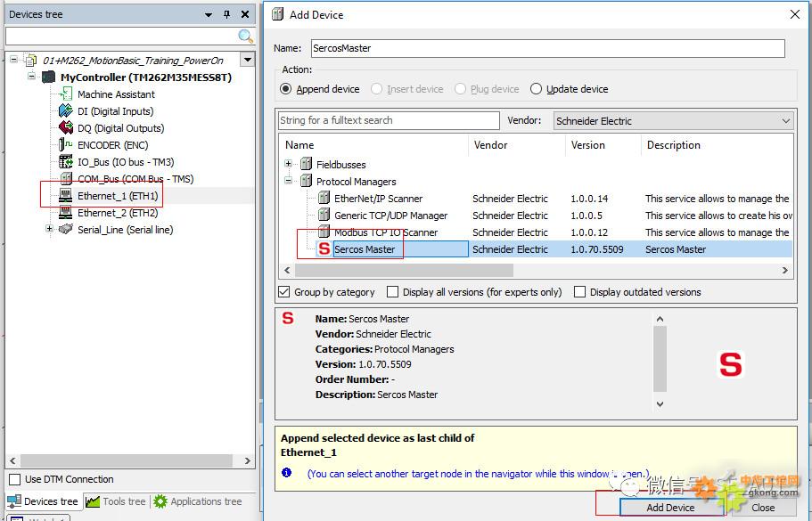This screenshot has width=812, height=521.
Task: Click the Devices tree horizontal scrollbar thumb
Action: click(x=127, y=460)
